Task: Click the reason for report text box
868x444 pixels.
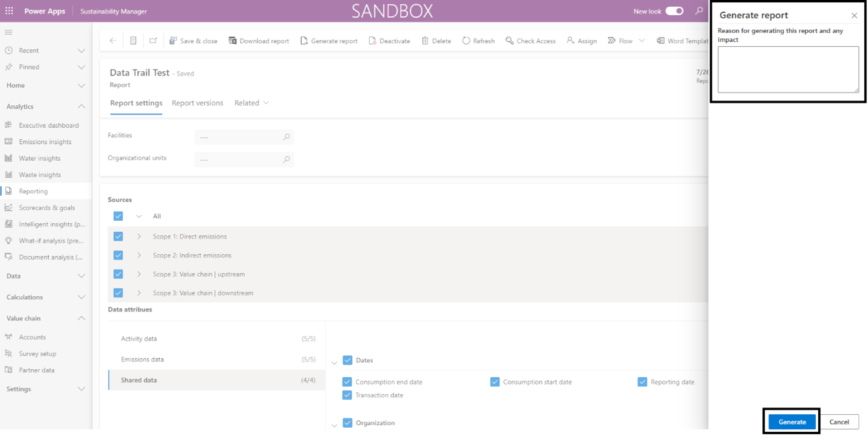Action: point(788,69)
